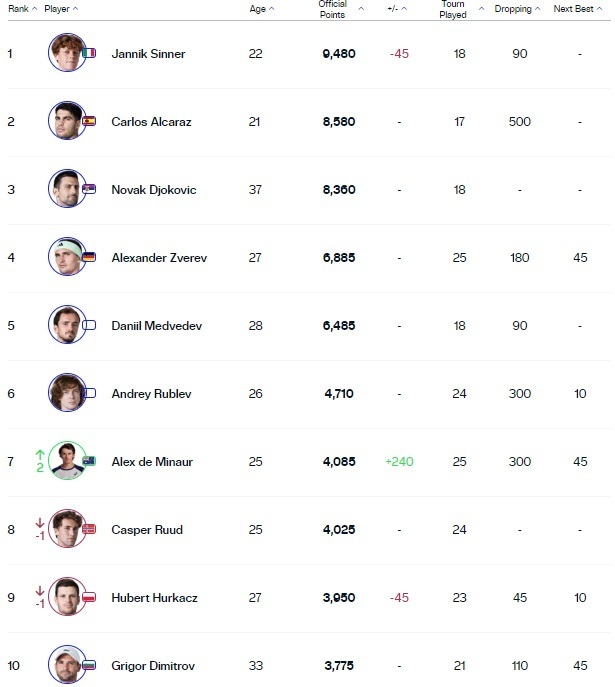The image size is (615, 687).
Task: Click the green up arrow beside de Minaur
Action: pos(40,454)
